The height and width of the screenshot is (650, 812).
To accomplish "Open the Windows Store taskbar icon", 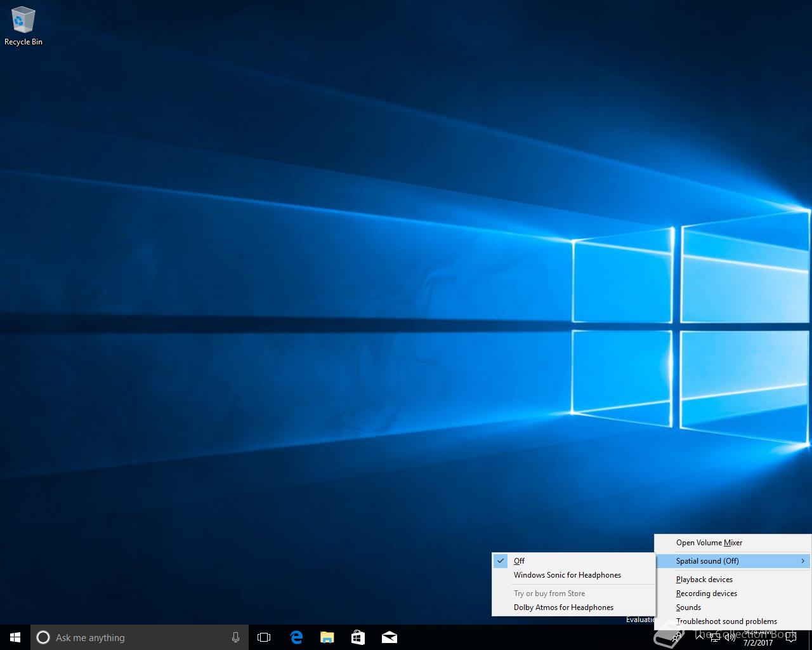I will click(358, 637).
